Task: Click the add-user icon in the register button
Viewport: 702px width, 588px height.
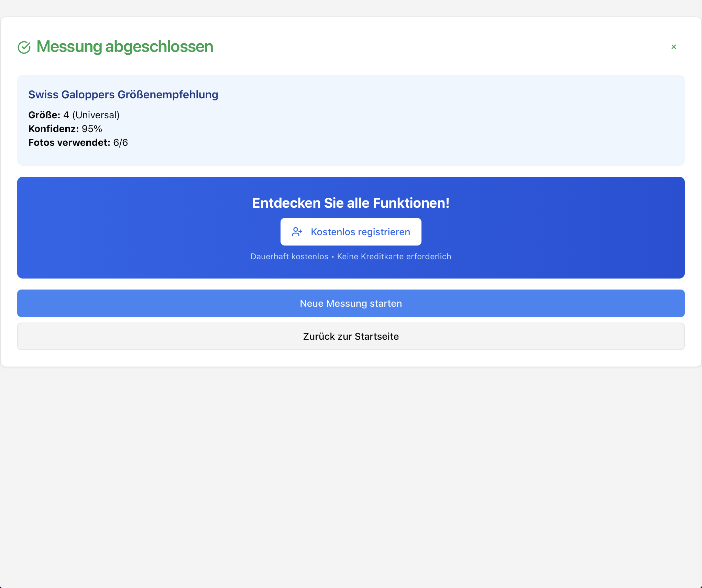Action: coord(297,232)
